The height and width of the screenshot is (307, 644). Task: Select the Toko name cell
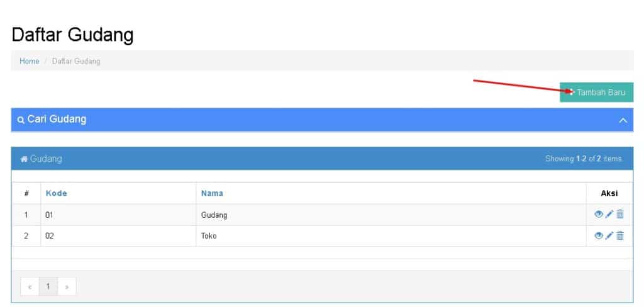coord(209,236)
